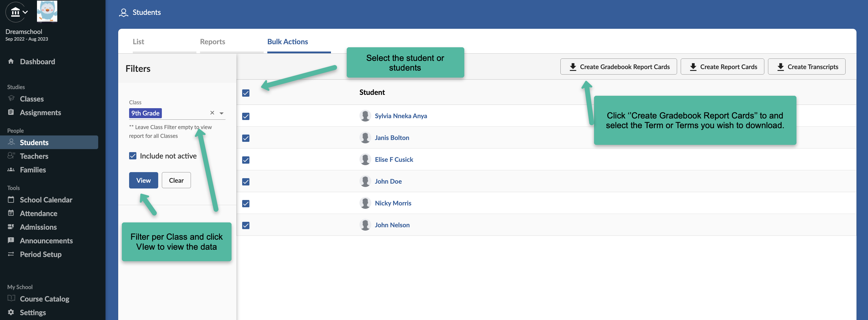Viewport: 868px width, 320px height.
Task: Toggle the select-all students checkbox
Action: click(x=246, y=93)
